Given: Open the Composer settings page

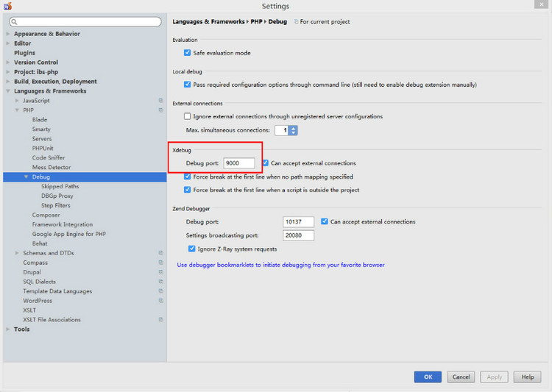Looking at the screenshot, I should click(46, 215).
